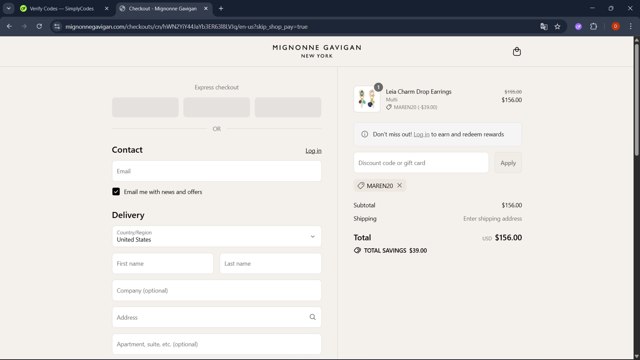
Task: Reload the checkout page
Action: tap(39, 27)
